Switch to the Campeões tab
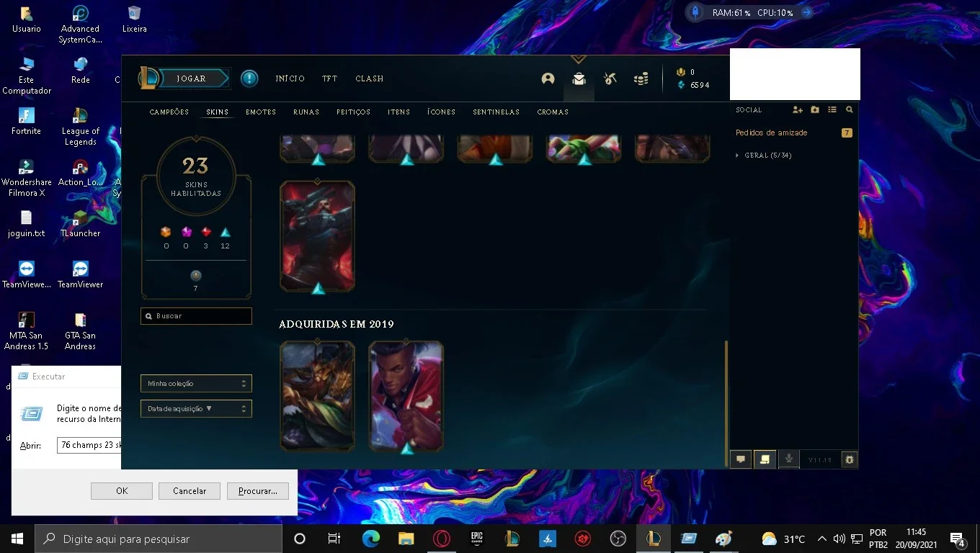This screenshot has width=980, height=553. click(169, 112)
